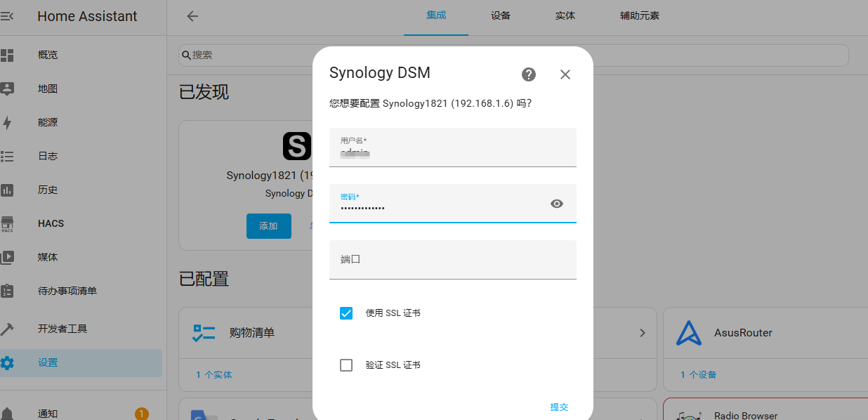Open the 1 个实体 link
The image size is (868, 420).
pos(213,375)
